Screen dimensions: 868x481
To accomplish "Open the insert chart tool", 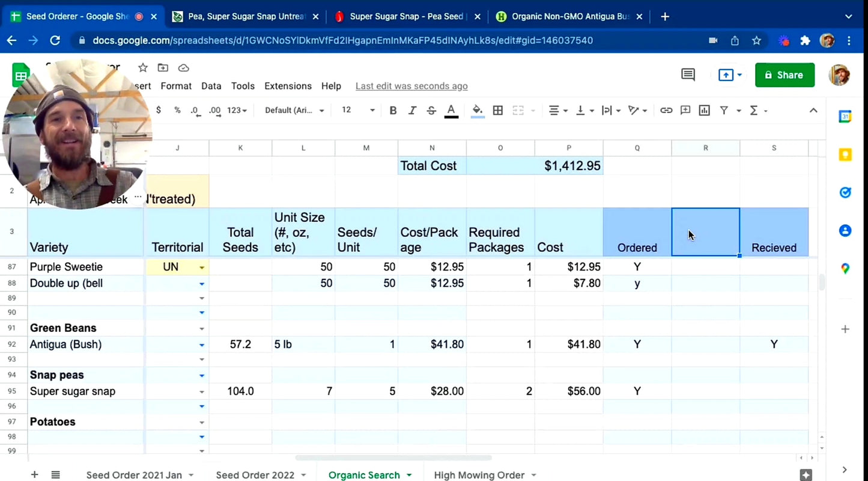I will [704, 110].
